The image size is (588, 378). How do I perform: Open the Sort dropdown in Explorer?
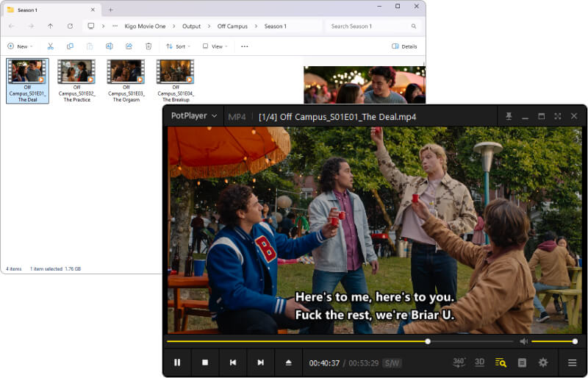pos(178,46)
